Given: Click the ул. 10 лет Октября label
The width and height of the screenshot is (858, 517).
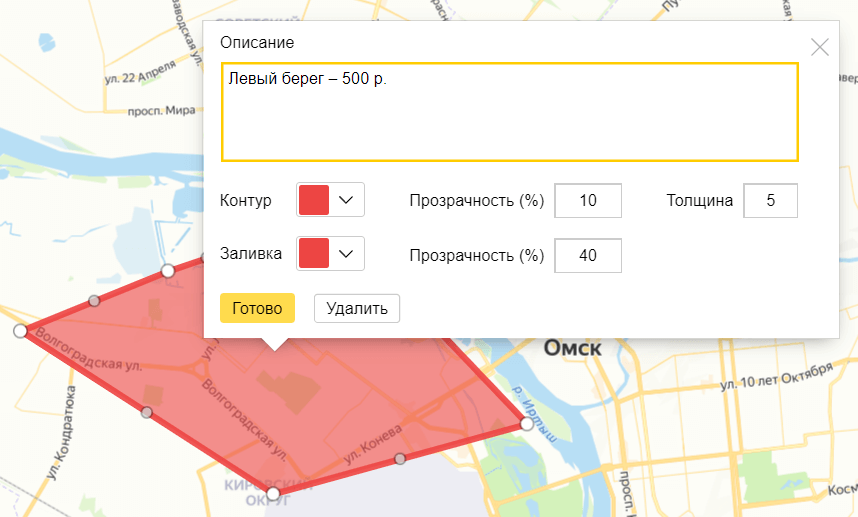Looking at the screenshot, I should click(x=776, y=376).
